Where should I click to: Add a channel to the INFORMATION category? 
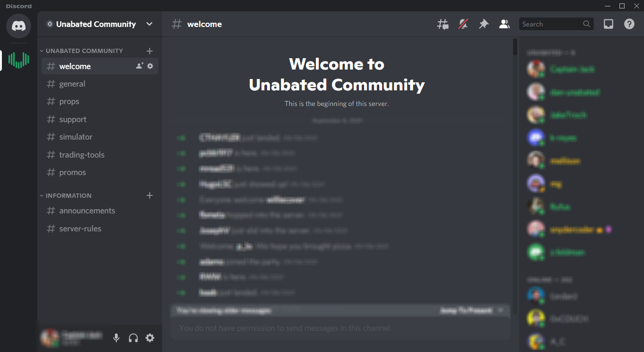[149, 195]
